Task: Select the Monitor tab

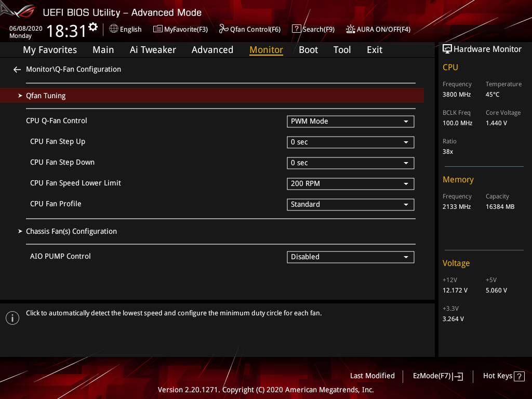Action: click(x=267, y=50)
